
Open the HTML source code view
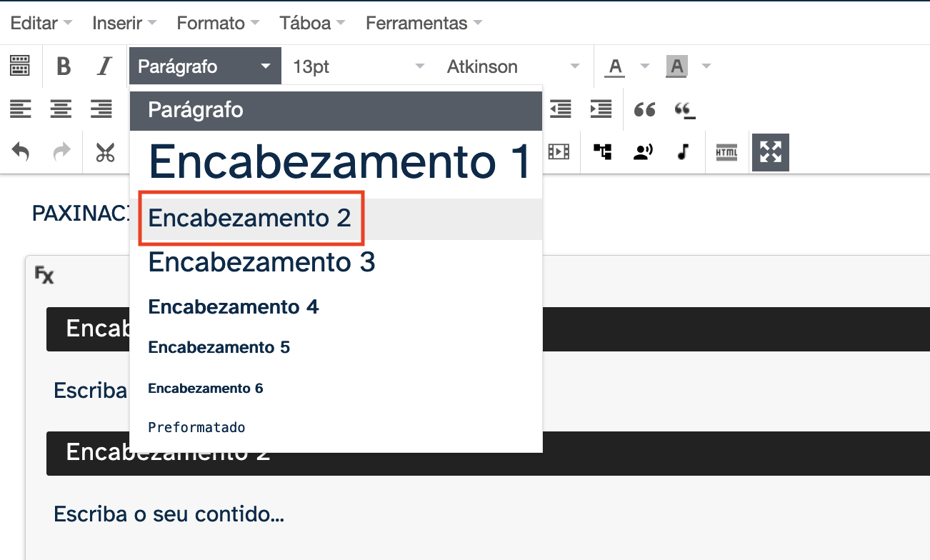coord(726,151)
